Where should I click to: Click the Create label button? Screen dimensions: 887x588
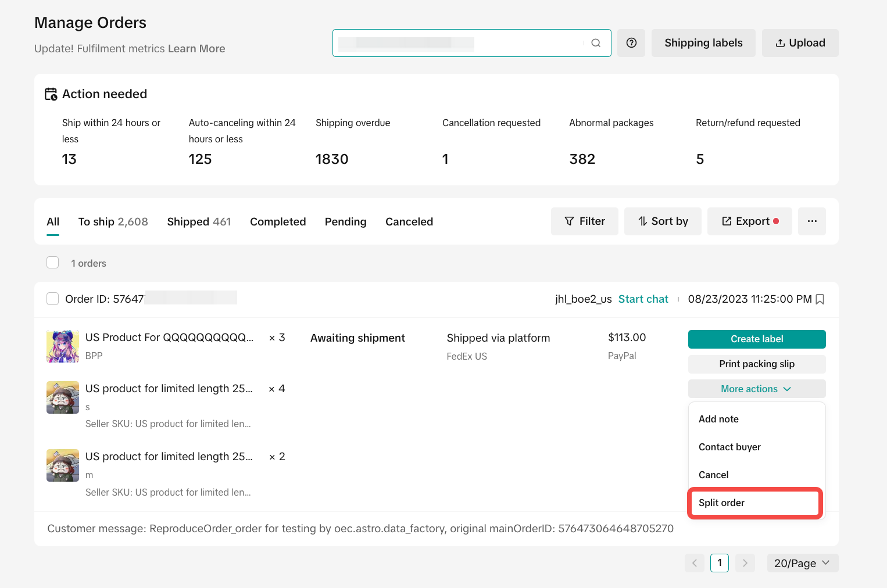tap(756, 339)
